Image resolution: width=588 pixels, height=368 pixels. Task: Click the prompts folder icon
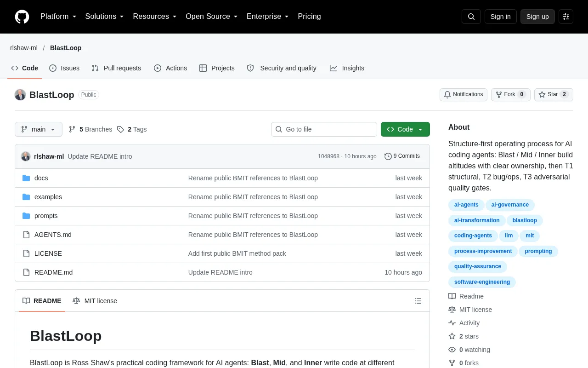click(x=26, y=216)
